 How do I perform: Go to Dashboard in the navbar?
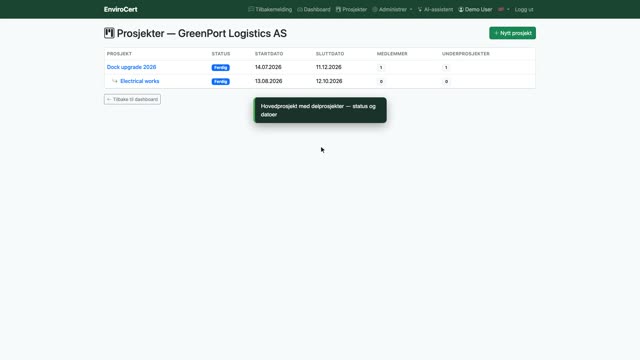(x=313, y=9)
